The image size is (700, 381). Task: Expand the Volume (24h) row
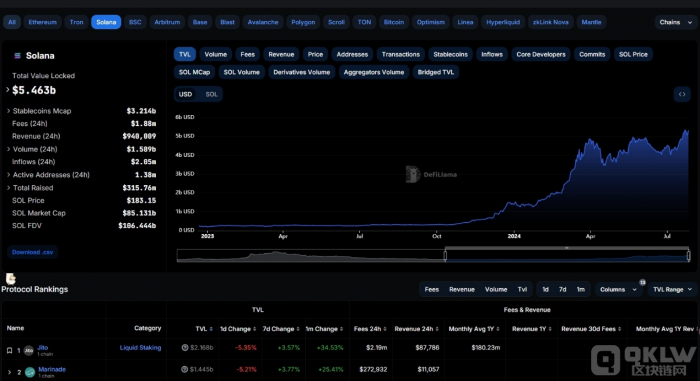coord(8,149)
